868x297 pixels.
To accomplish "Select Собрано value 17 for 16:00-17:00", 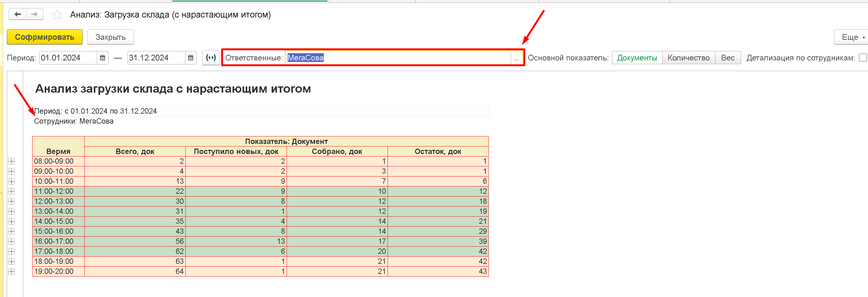I will (x=337, y=241).
